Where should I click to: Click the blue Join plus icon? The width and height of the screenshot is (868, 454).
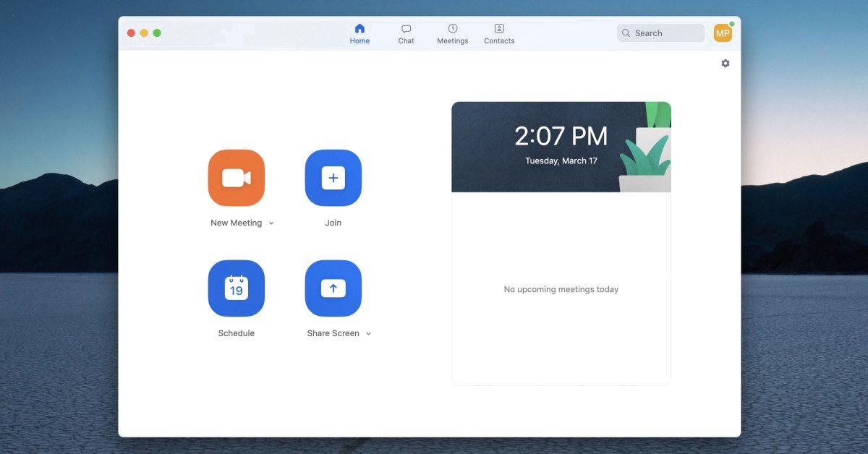click(x=333, y=178)
